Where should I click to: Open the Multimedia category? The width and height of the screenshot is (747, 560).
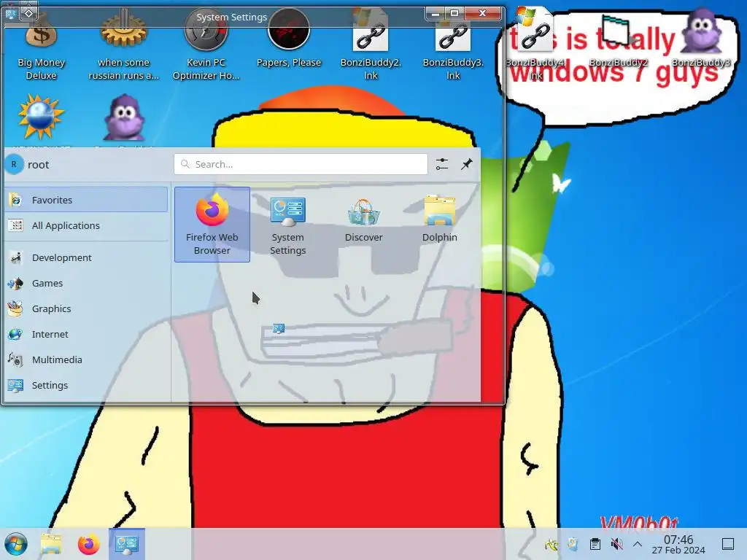tap(86, 359)
